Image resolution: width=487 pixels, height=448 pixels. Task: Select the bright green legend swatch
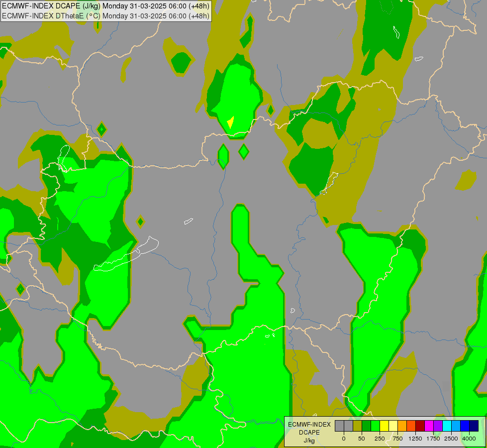pyautogui.click(x=375, y=426)
